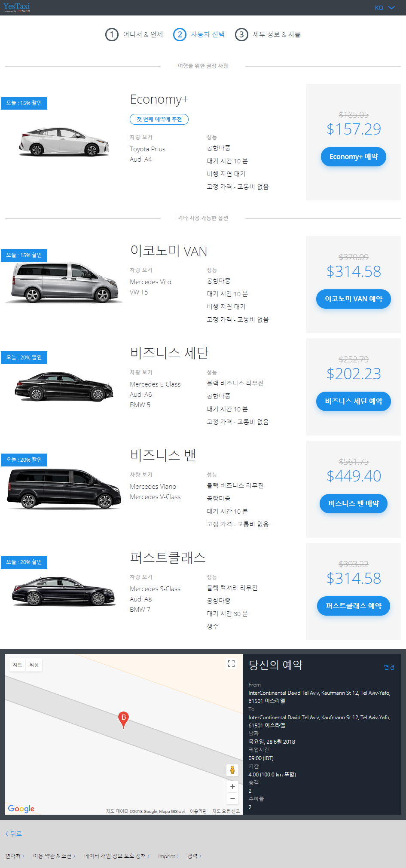The height and width of the screenshot is (868, 406).
Task: Click the YesTaxi logo
Action: pyautogui.click(x=17, y=7)
